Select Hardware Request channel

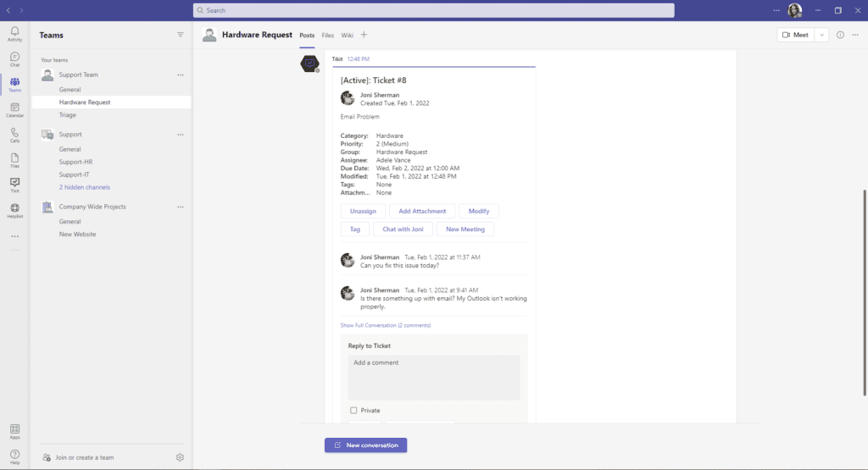point(111,102)
